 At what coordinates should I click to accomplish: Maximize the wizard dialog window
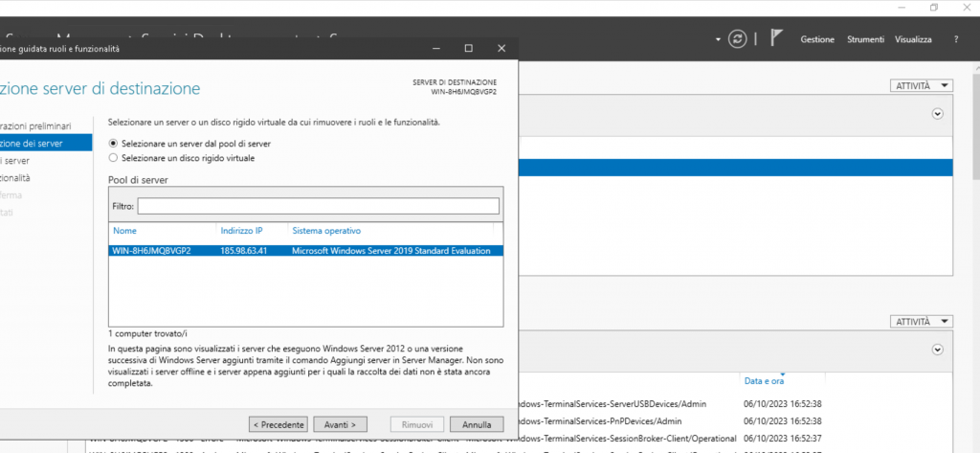click(468, 48)
